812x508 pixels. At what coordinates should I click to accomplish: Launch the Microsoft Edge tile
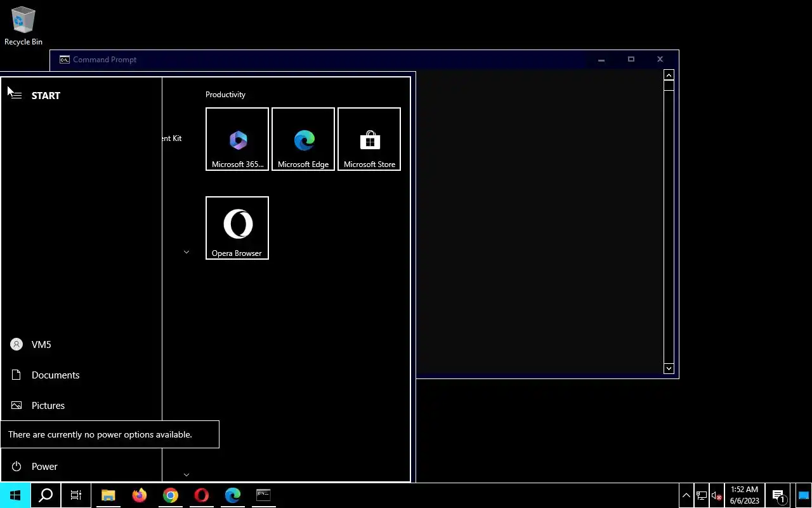coord(303,139)
